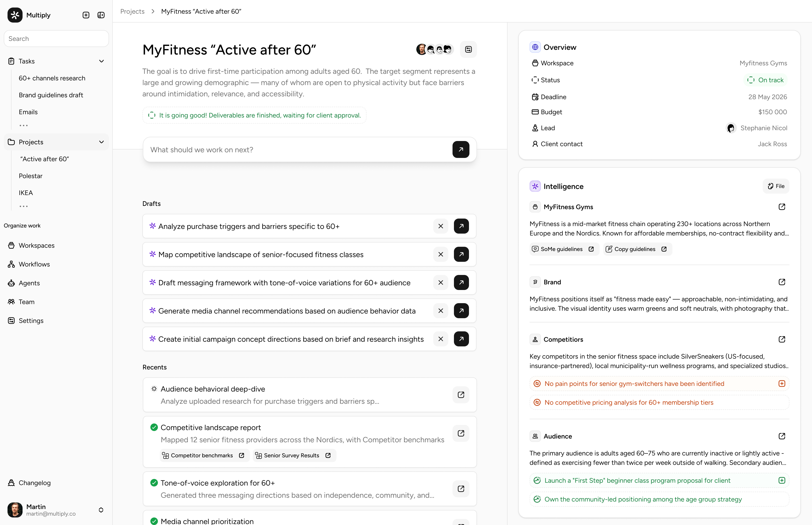Collapse the Projects section chevron
Viewport: 812px width, 525px height.
[x=101, y=142]
